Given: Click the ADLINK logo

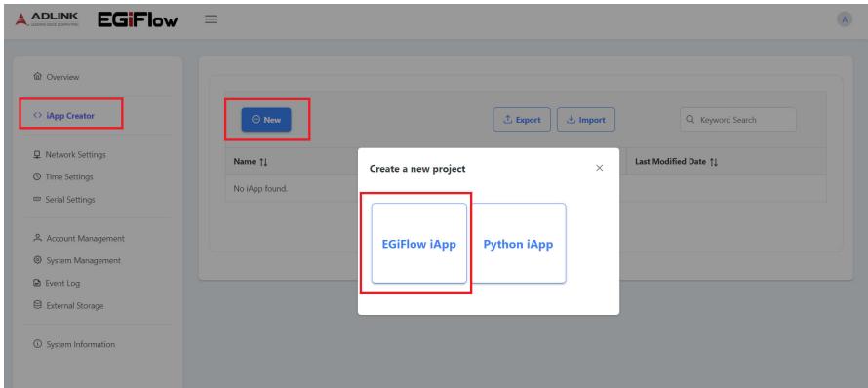Looking at the screenshot, I should click(47, 19).
